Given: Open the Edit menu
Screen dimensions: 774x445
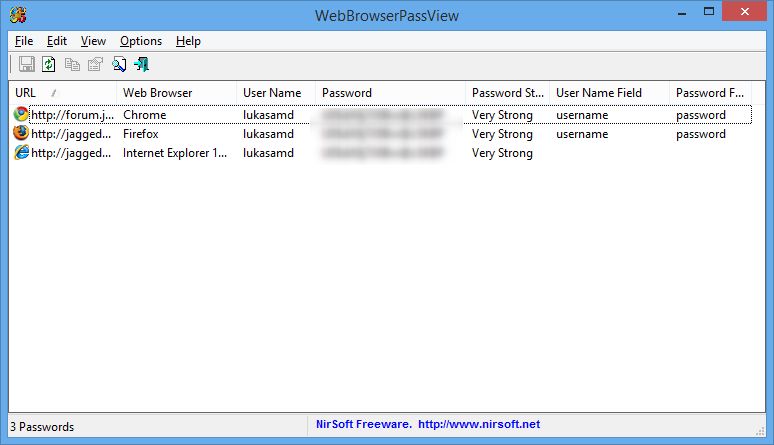Looking at the screenshot, I should [x=57, y=41].
